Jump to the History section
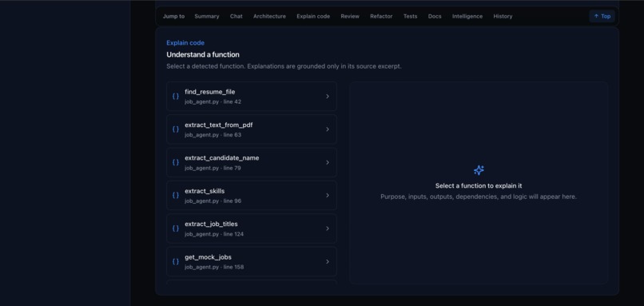644x306 pixels. [x=503, y=17]
